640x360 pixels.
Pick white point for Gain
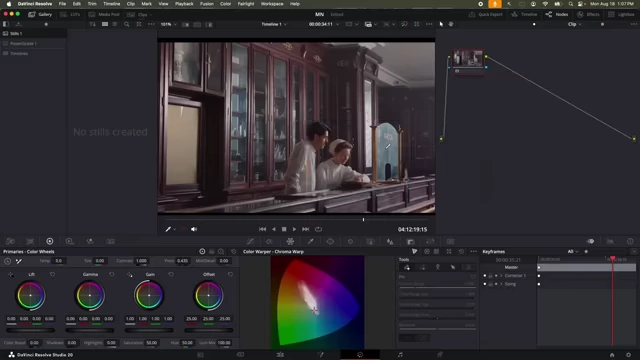pyautogui.click(x=129, y=274)
